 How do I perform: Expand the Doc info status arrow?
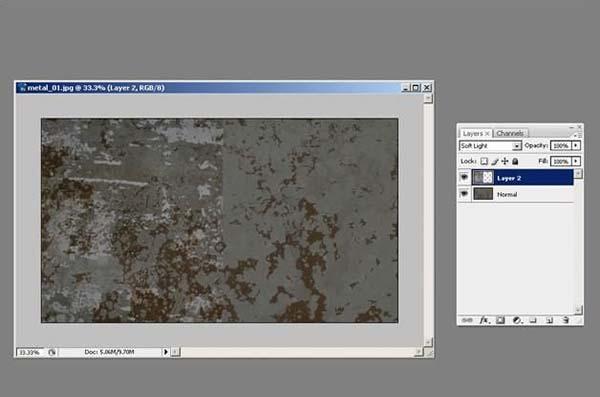(165, 352)
